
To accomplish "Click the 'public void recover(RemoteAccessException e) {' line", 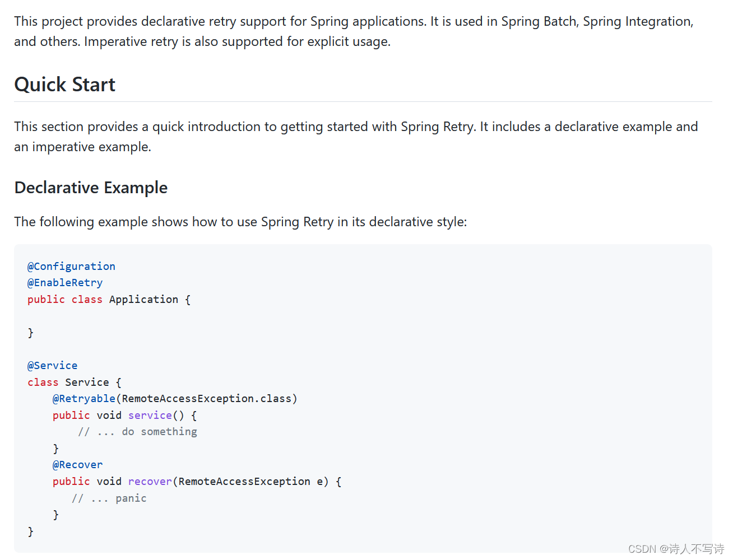I will (x=197, y=482).
